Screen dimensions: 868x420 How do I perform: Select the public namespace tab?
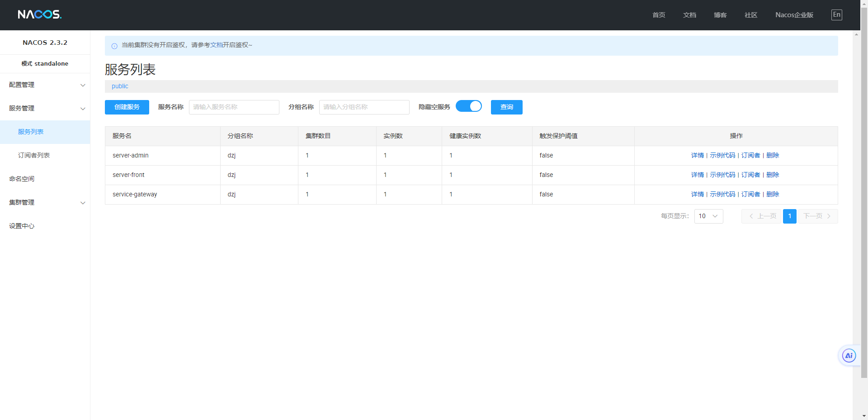click(120, 86)
